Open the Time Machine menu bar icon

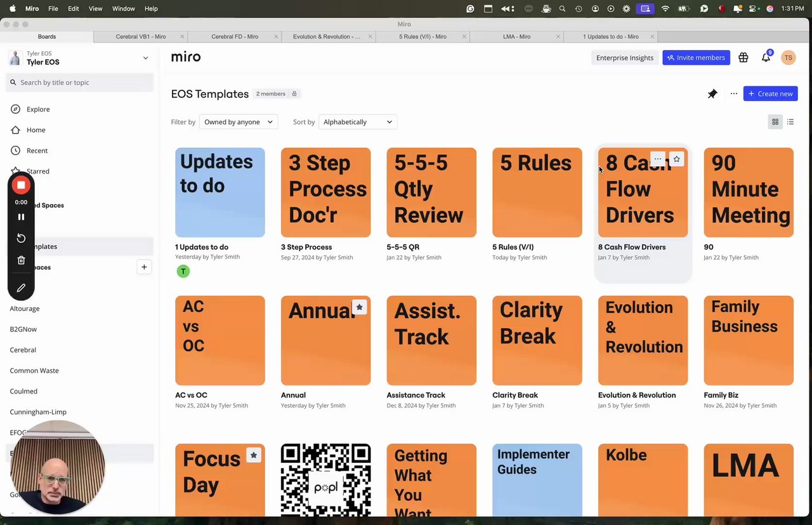tap(579, 9)
